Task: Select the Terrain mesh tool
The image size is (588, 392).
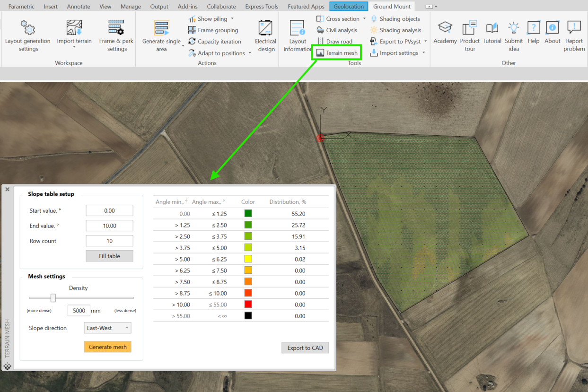Action: (337, 53)
